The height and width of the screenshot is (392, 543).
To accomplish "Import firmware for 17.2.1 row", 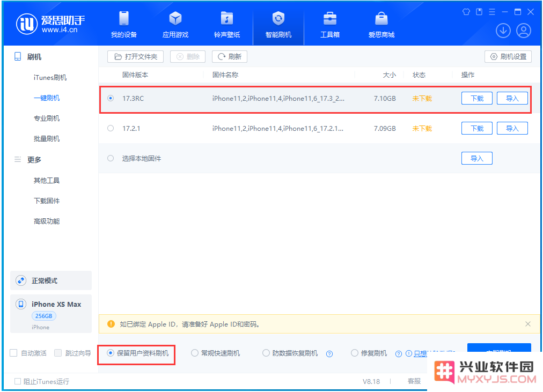I will (512, 128).
